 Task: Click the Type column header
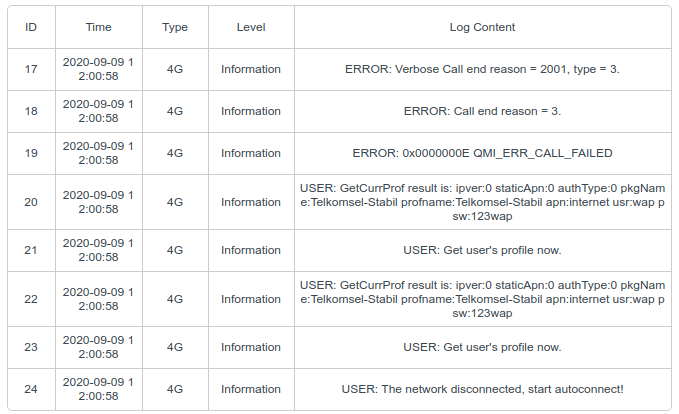[175, 27]
